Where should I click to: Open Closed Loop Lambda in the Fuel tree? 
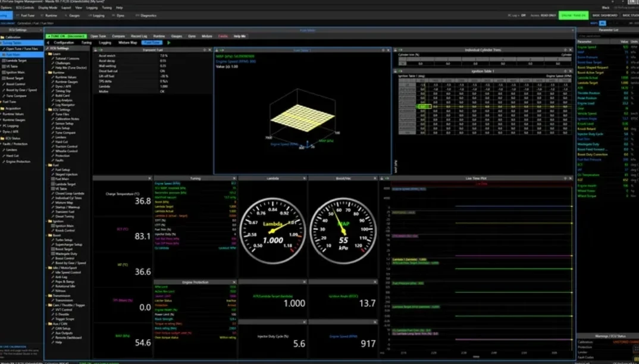(70, 193)
